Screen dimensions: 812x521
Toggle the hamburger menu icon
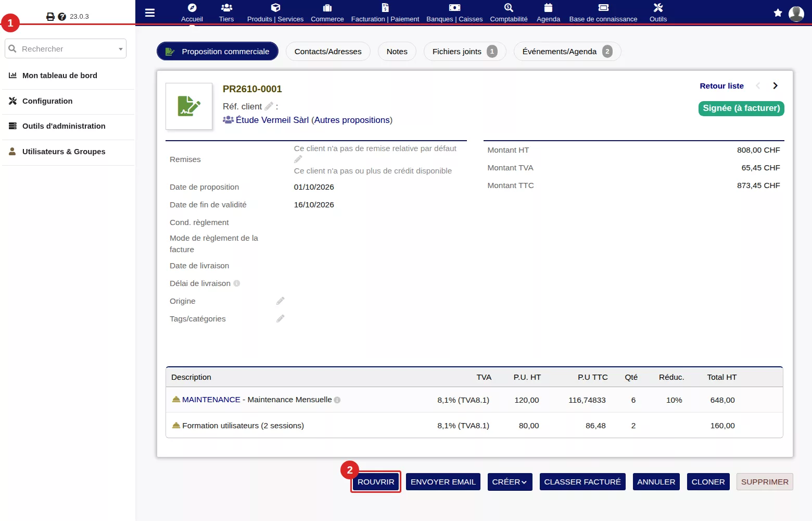(150, 13)
